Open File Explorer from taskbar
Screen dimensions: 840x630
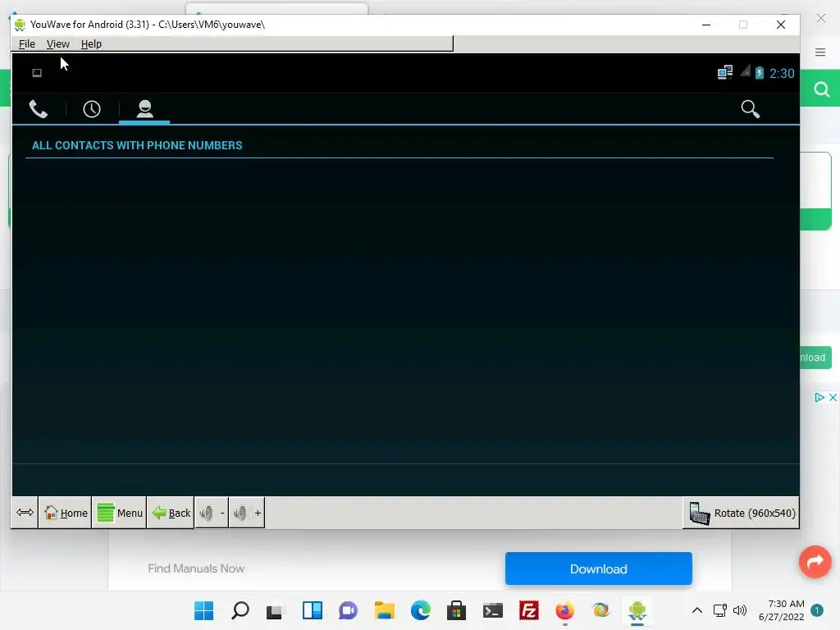[x=384, y=610]
